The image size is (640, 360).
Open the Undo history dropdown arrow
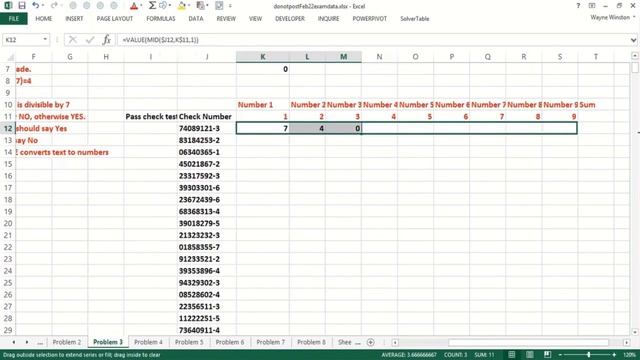42,6
